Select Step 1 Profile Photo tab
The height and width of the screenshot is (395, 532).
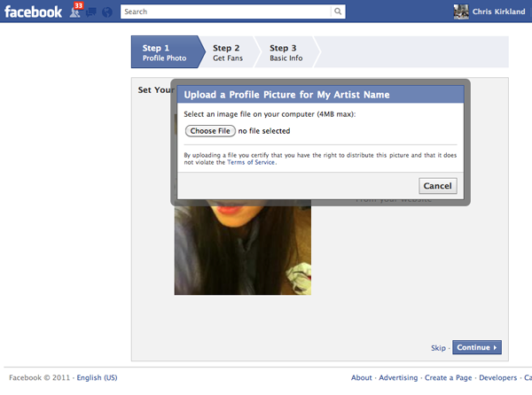166,52
